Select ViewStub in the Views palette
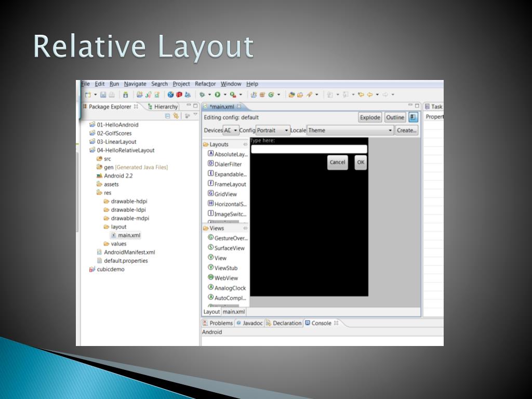 click(225, 268)
